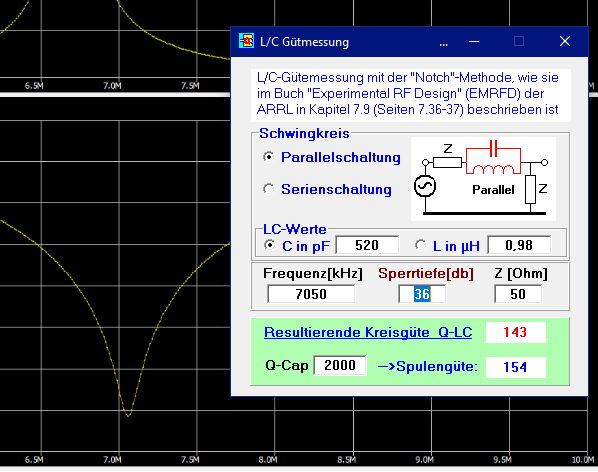Choose the L in µH option
The height and width of the screenshot is (472, 598).
point(420,245)
